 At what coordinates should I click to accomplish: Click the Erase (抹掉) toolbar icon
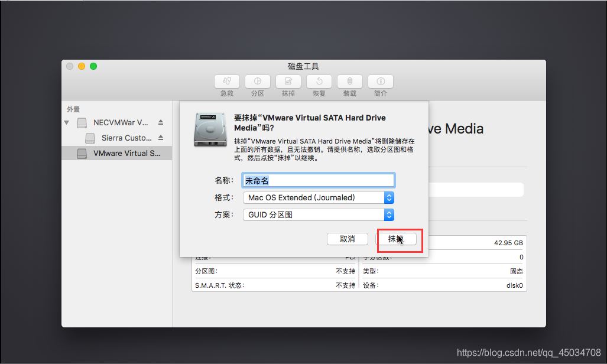coord(288,82)
